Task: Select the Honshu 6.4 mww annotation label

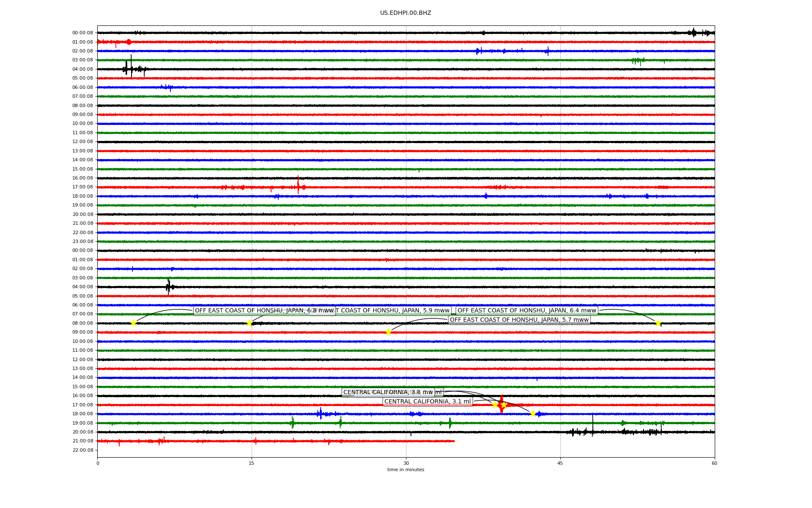Action: click(x=527, y=311)
